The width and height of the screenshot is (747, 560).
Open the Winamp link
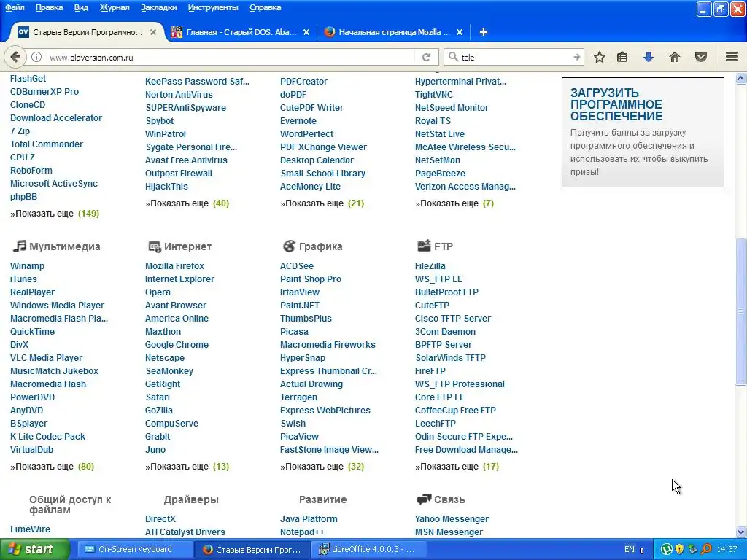(27, 266)
